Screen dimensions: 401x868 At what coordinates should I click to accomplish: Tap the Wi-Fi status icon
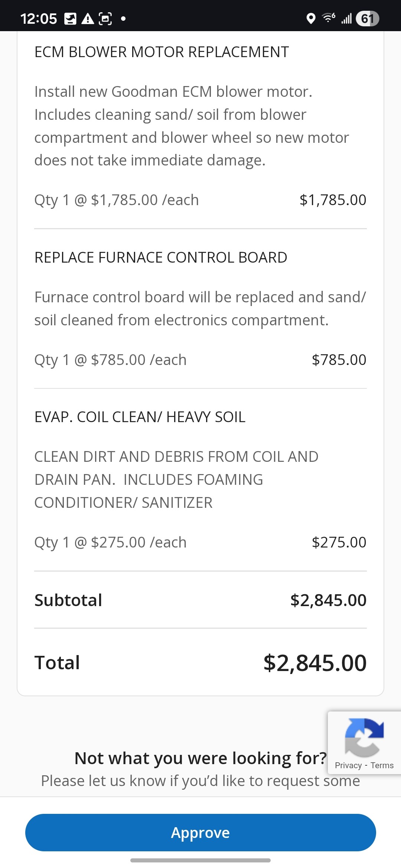pyautogui.click(x=329, y=18)
